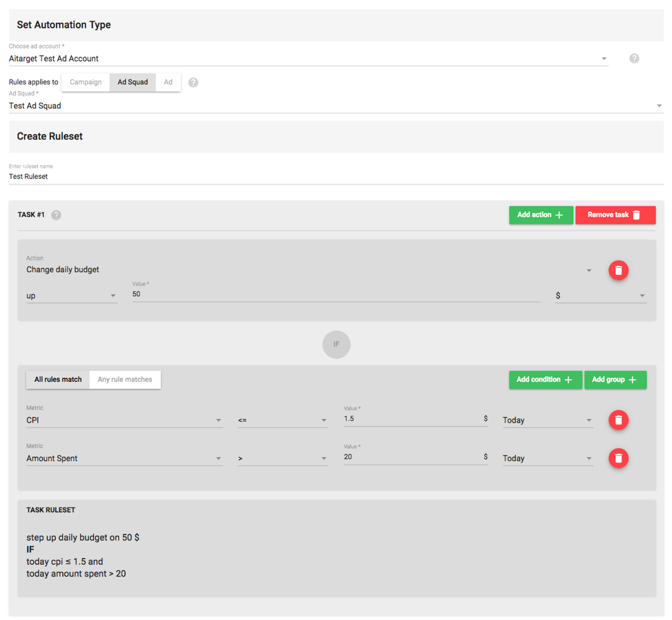Click trash icon in Remove task button

636,215
